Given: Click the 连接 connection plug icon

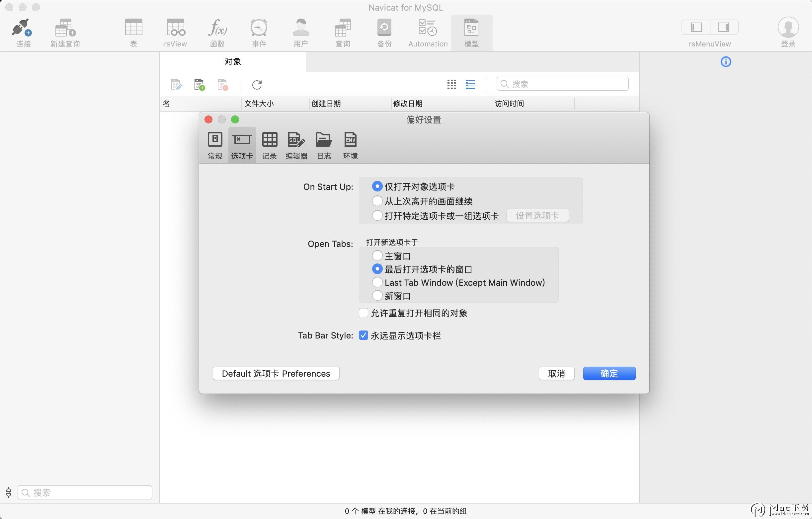Looking at the screenshot, I should [x=22, y=27].
